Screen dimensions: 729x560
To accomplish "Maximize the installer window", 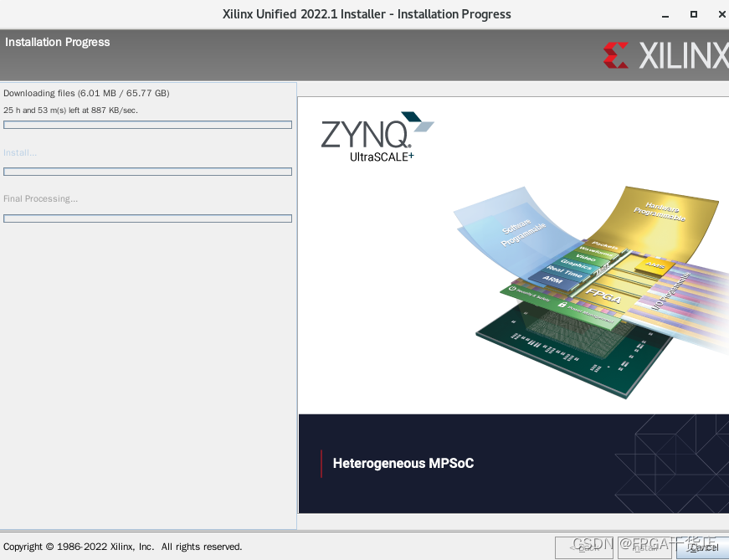I will (694, 14).
